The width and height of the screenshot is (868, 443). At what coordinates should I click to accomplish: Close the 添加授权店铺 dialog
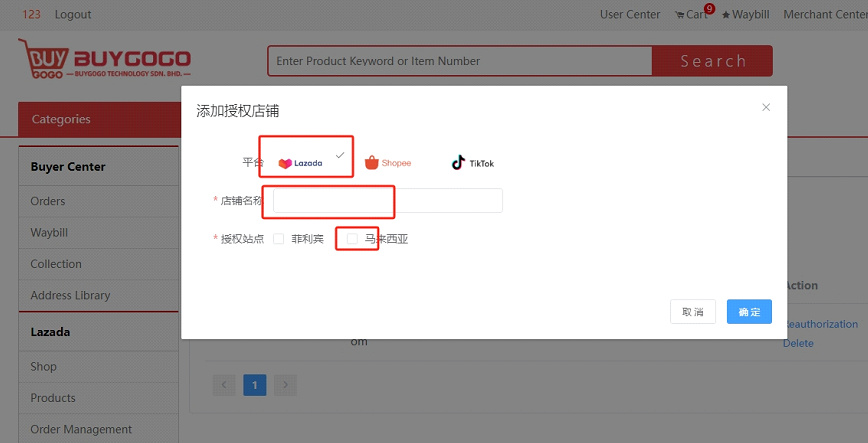pyautogui.click(x=766, y=107)
